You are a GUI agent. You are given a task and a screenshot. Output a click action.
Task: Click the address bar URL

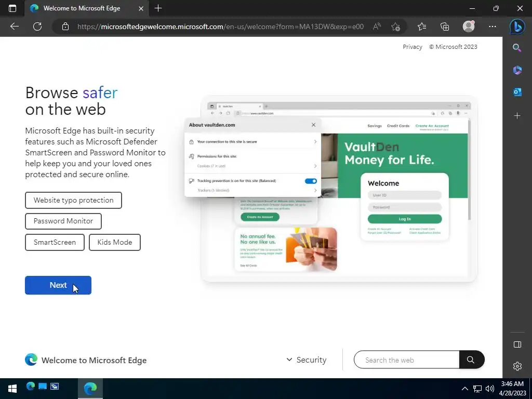(x=220, y=26)
